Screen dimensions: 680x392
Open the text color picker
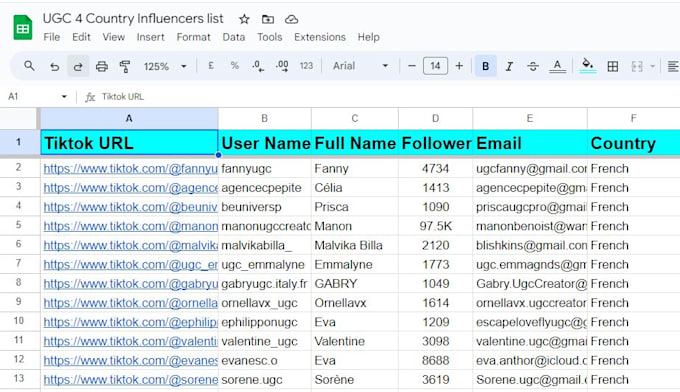(x=557, y=66)
